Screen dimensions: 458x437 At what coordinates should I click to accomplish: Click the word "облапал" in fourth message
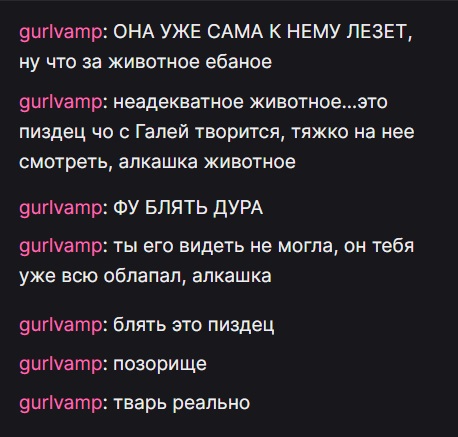[144, 276]
